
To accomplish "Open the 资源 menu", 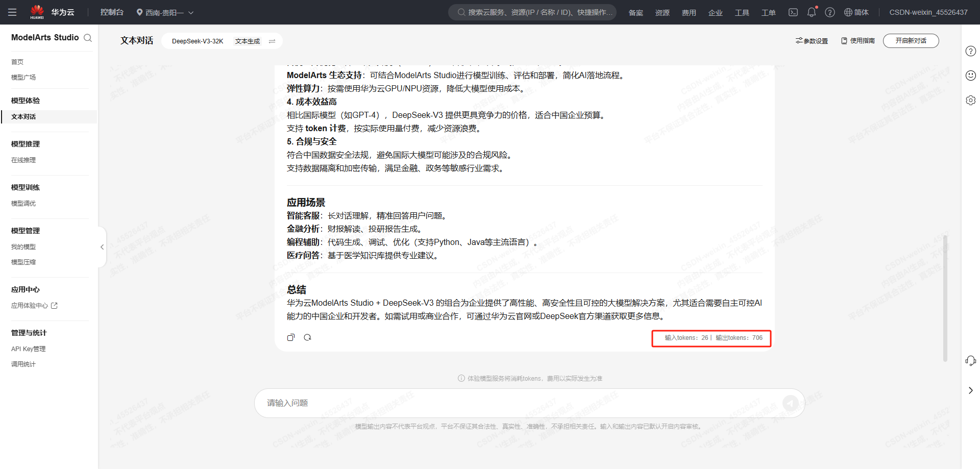I will pos(663,12).
